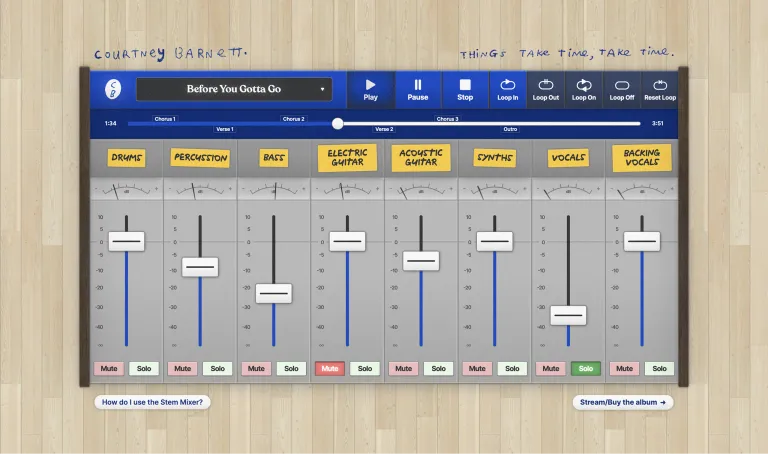This screenshot has height=454, width=768.
Task: Pause the song playback
Action: click(x=418, y=90)
